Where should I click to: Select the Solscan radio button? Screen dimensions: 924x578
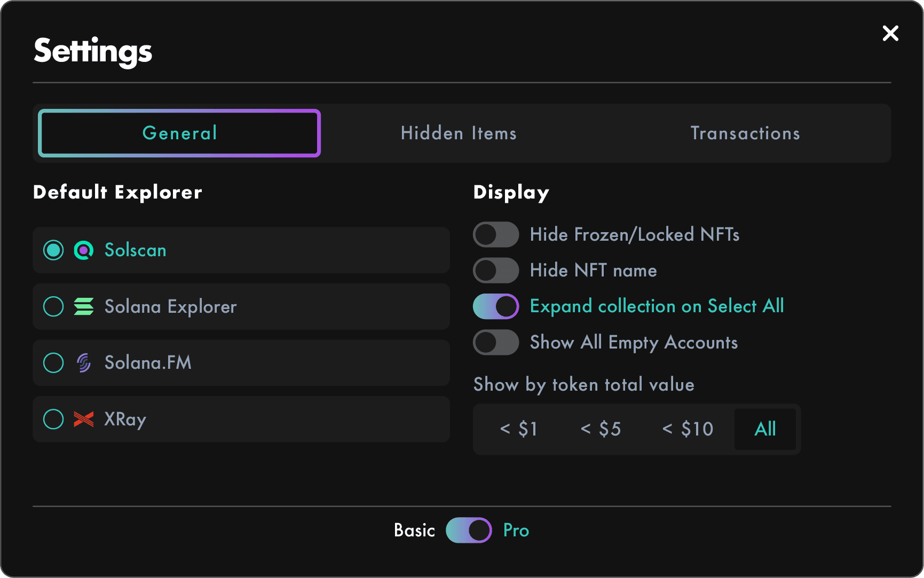click(53, 250)
